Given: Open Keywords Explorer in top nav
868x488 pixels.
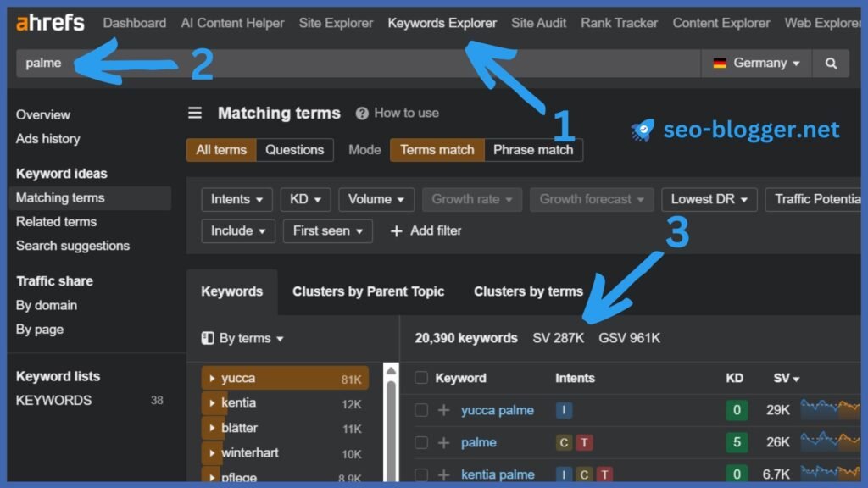Looking at the screenshot, I should pyautogui.click(x=442, y=23).
